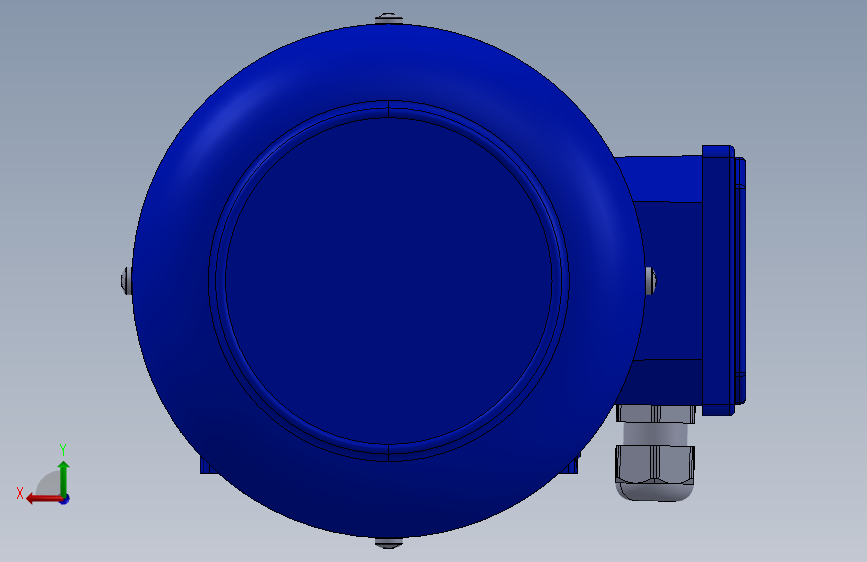Viewport: 867px width, 562px height.
Task: Select the screw head at top of housing
Action: [389, 18]
